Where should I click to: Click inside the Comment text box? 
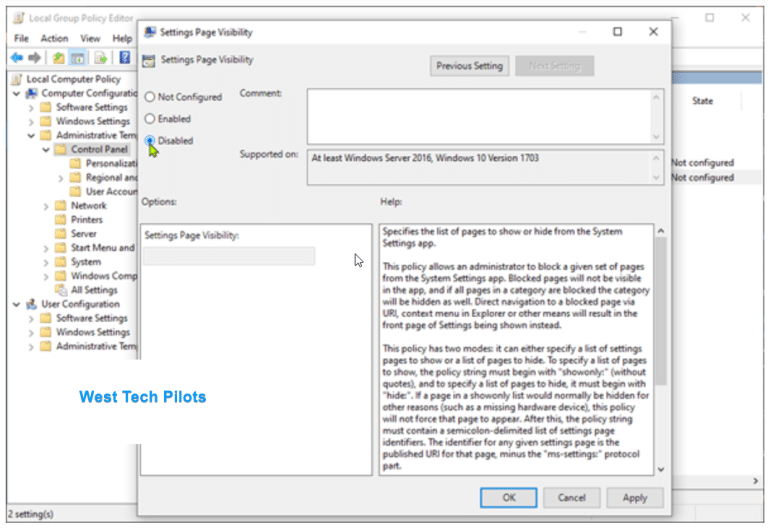click(478, 116)
